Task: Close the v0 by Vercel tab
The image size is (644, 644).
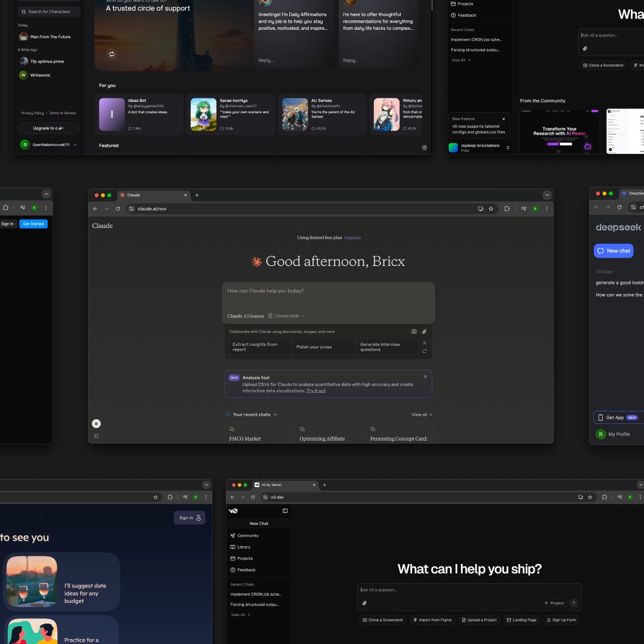Action: pyautogui.click(x=314, y=485)
